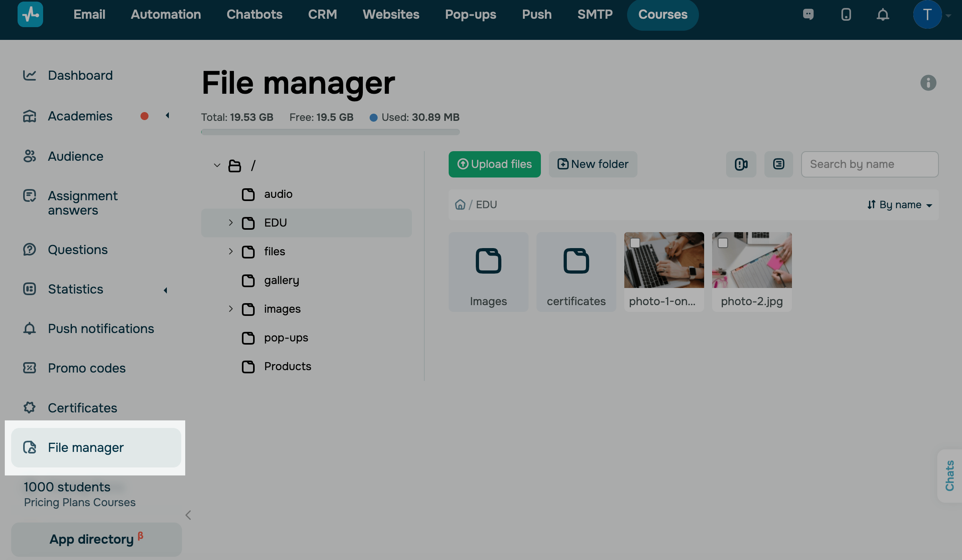Click the chat bubble icon in header
Viewport: 962px width, 560px height.
pos(808,15)
